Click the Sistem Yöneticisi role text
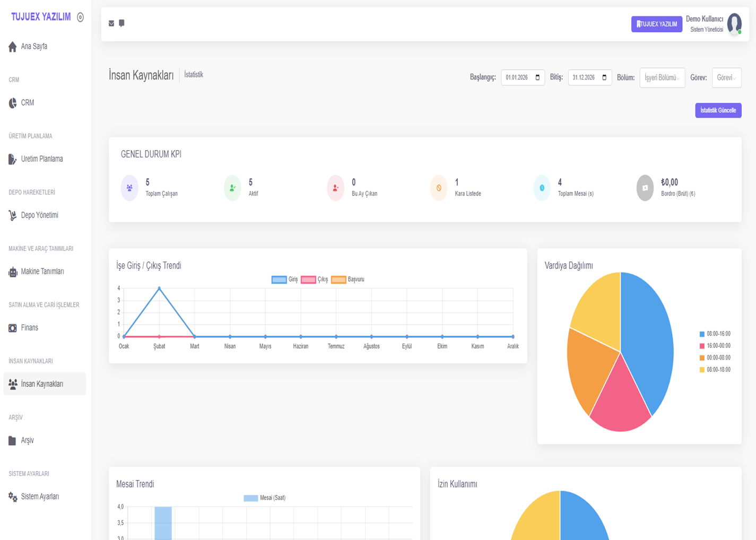Viewport: 756px width, 540px height. tap(707, 30)
